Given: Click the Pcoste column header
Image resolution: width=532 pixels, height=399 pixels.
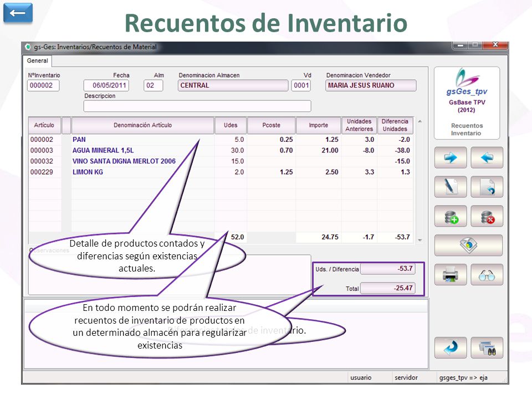Looking at the screenshot, I should pyautogui.click(x=272, y=125).
